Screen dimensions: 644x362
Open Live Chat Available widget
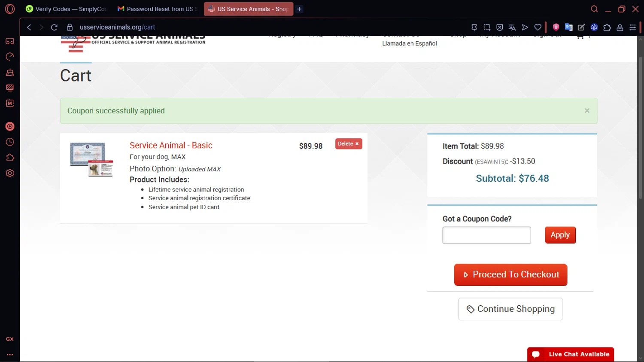coord(571,354)
